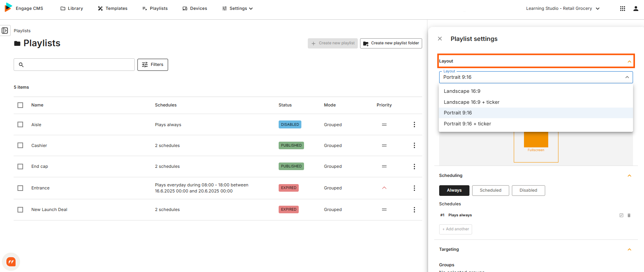Open the three-dot menu for Cashier
This screenshot has height=272, width=644.
(x=414, y=145)
